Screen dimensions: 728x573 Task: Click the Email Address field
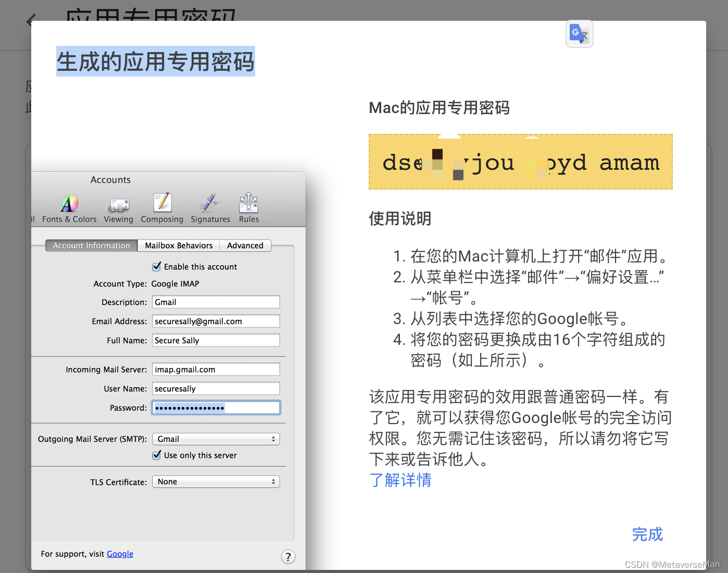tap(216, 321)
